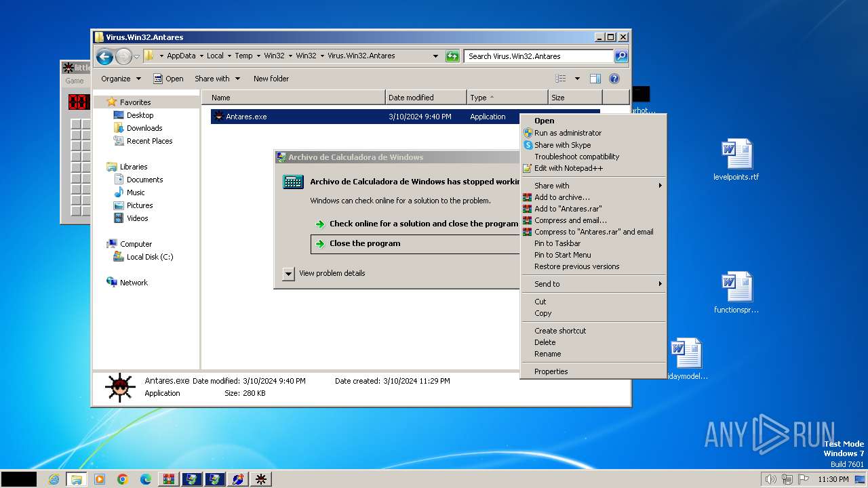Screen dimensions: 868x488
Task: Click the large Antares icon in details pane
Action: 120,388
